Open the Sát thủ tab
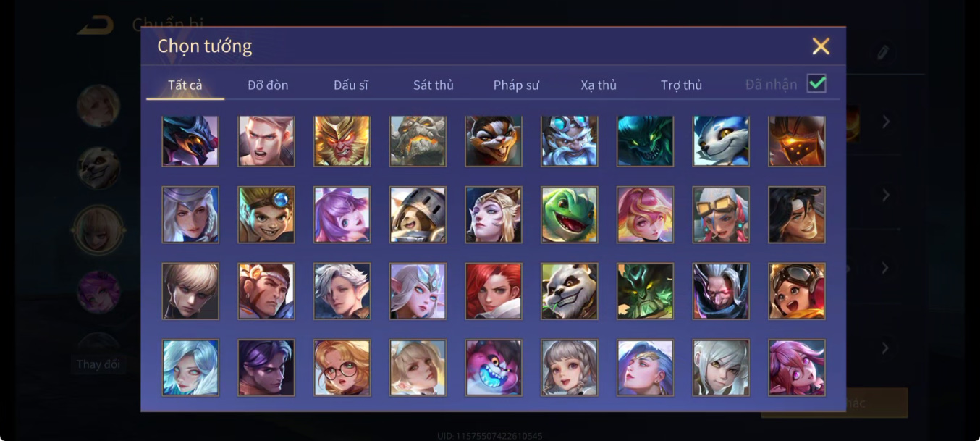 (433, 85)
